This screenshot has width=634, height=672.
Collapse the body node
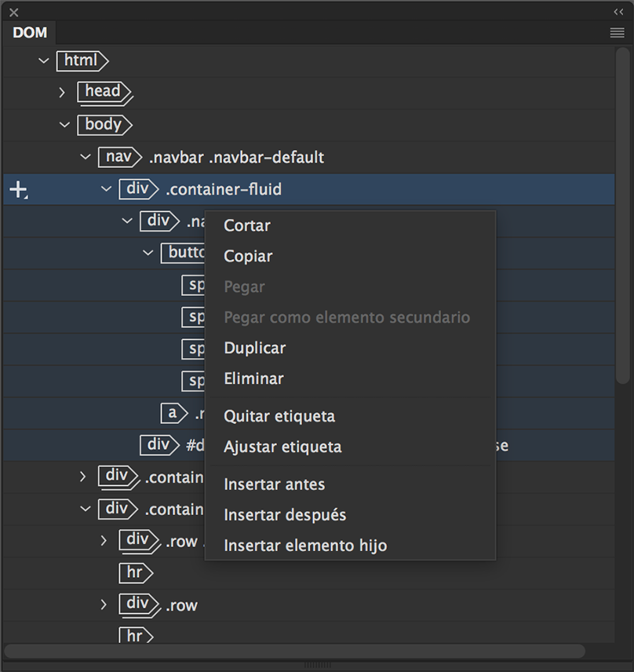(64, 125)
